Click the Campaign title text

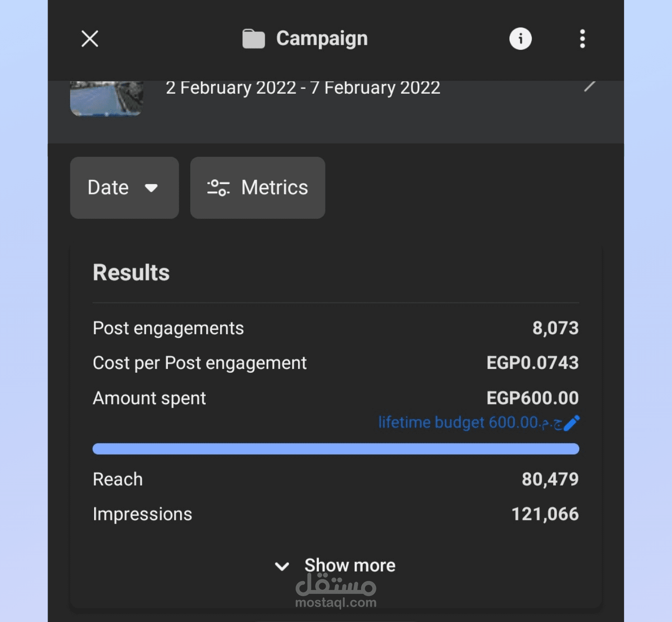click(x=322, y=39)
